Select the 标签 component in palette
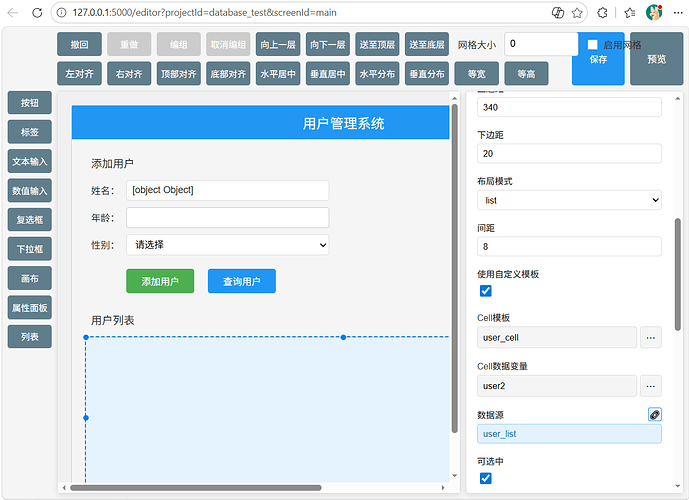 coord(30,132)
